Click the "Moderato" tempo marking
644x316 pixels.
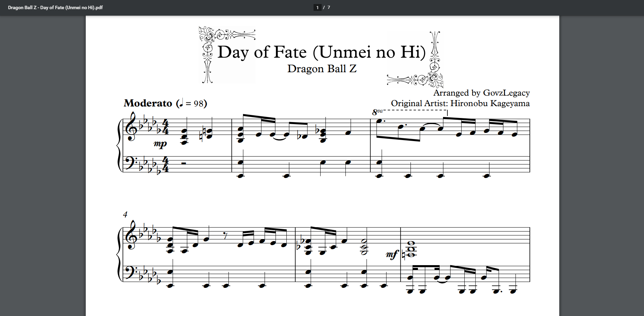(148, 103)
